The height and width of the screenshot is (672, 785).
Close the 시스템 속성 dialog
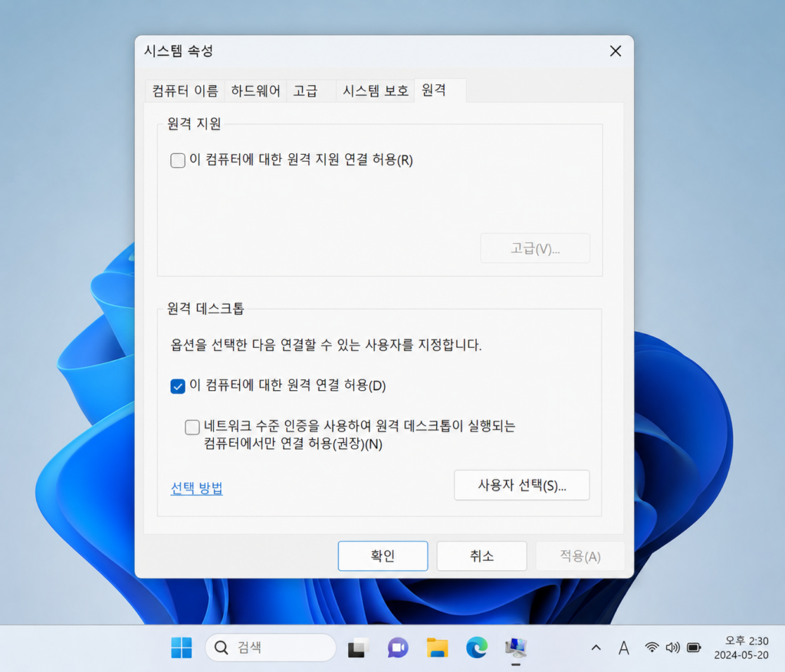pos(616,51)
